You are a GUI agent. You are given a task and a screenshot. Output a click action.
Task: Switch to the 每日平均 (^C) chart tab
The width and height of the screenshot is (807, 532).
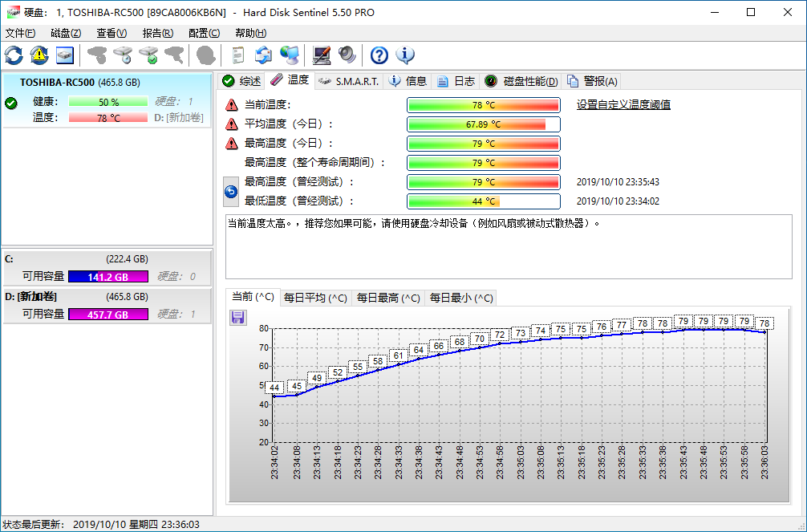315,298
